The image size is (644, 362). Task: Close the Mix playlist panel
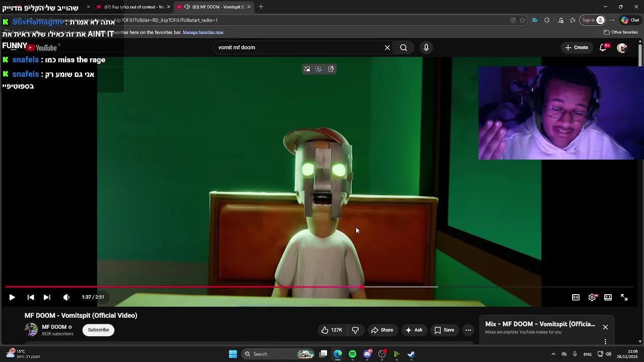click(x=605, y=327)
